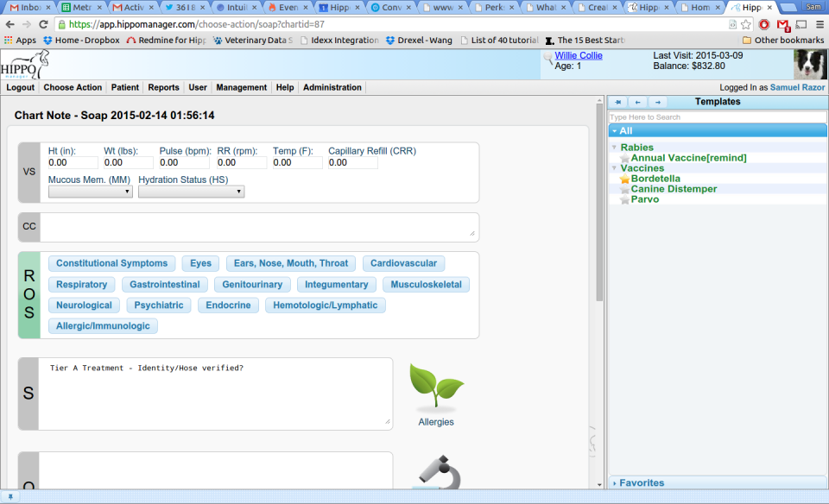Open Hydration Status (HS) dropdown
Screen dimensions: 829x504
click(191, 192)
